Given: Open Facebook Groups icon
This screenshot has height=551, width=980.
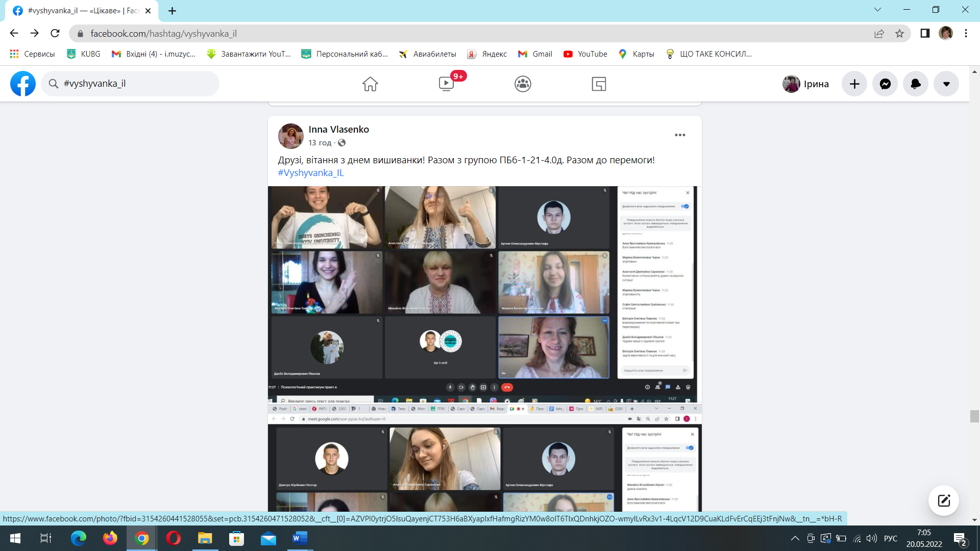Looking at the screenshot, I should [x=523, y=84].
